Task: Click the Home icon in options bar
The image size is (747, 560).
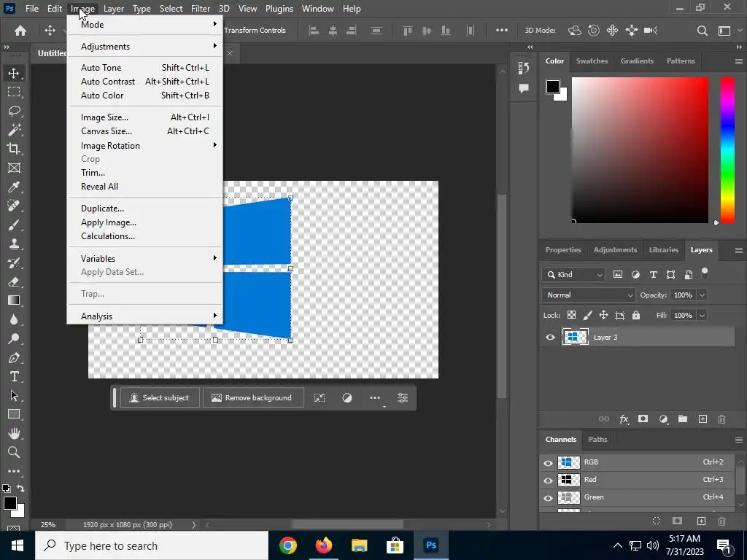Action: click(x=20, y=31)
